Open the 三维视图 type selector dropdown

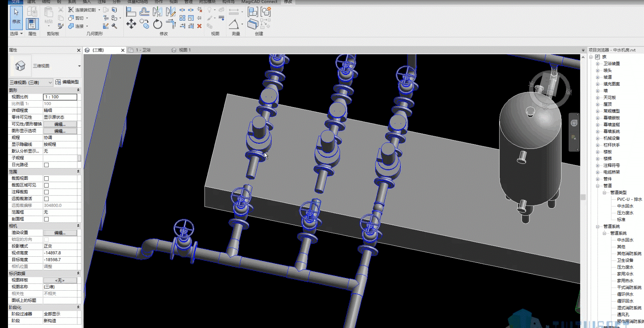point(45,66)
